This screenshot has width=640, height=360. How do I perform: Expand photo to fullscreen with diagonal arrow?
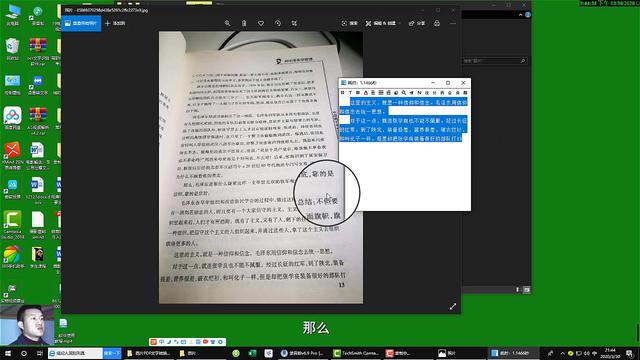(x=453, y=307)
